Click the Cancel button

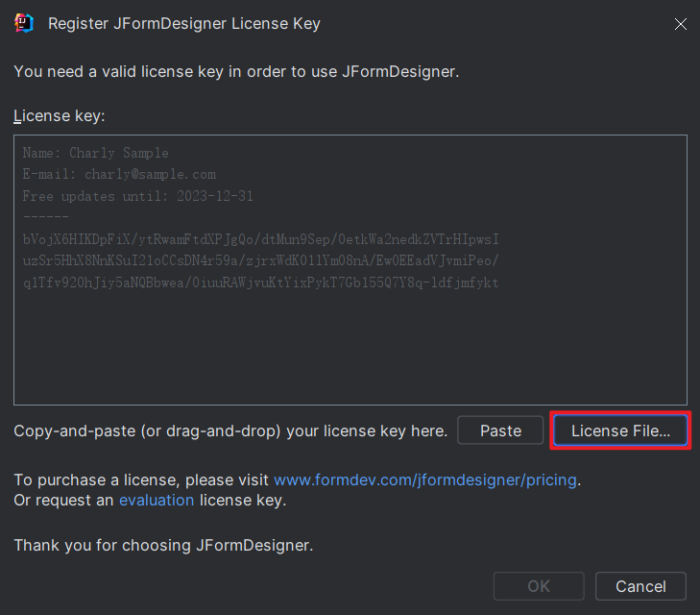point(640,586)
